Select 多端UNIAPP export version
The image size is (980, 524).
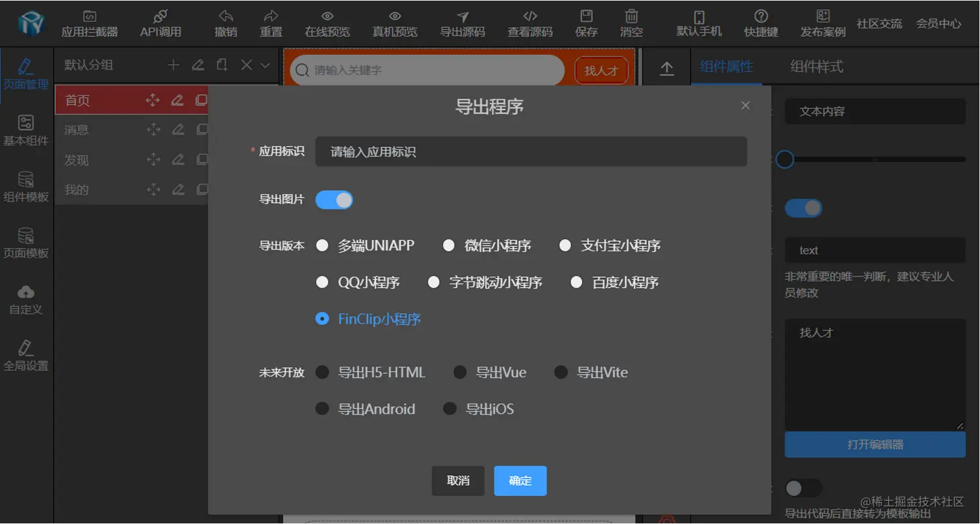[365, 245]
